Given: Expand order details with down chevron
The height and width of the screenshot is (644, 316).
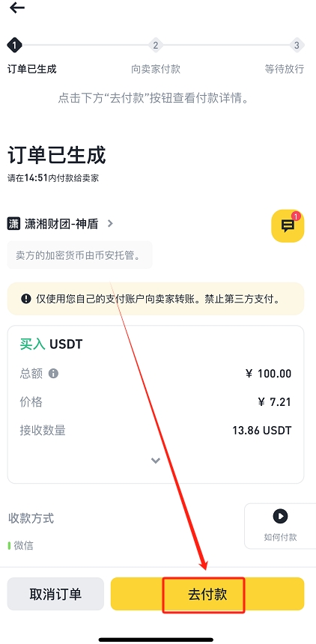Looking at the screenshot, I should coord(155,461).
